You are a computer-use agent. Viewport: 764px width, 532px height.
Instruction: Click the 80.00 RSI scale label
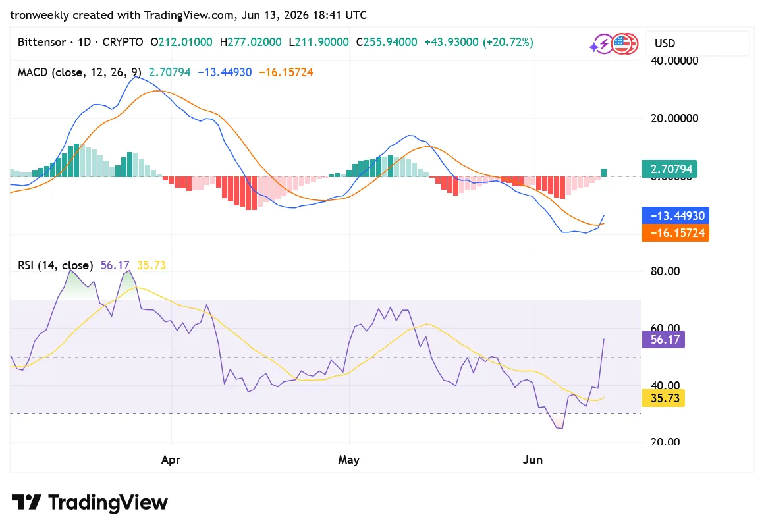coord(665,271)
